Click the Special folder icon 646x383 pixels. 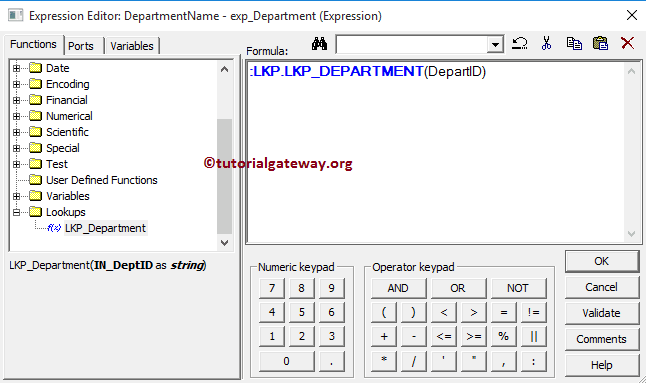(36, 148)
